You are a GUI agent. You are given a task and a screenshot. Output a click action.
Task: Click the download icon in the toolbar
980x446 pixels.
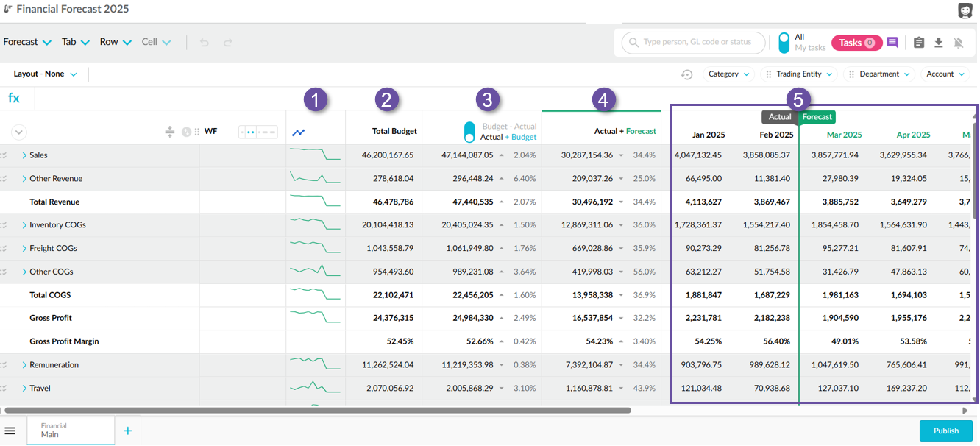point(938,43)
